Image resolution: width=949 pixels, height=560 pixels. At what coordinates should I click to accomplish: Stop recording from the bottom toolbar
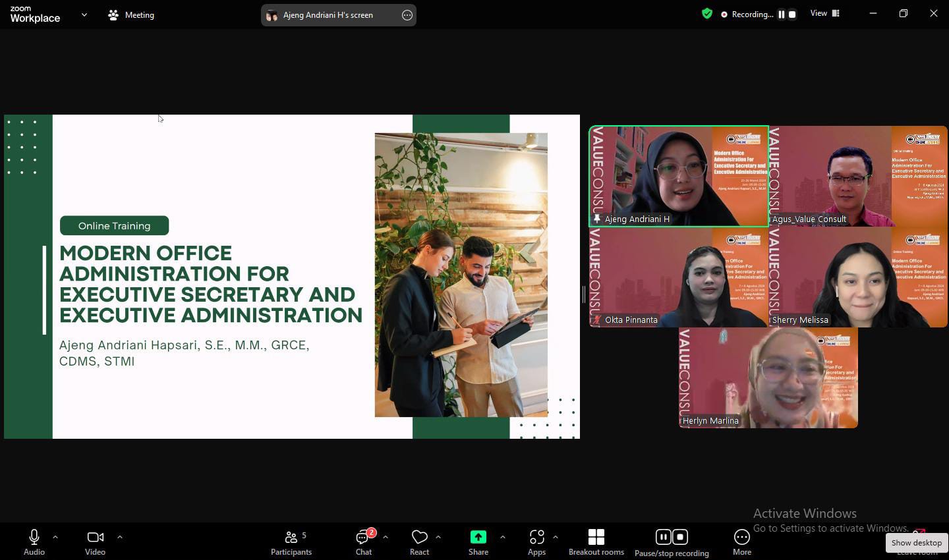point(680,537)
